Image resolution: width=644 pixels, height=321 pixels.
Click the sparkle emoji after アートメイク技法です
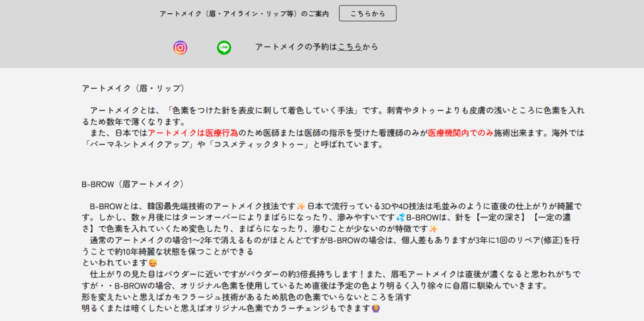click(301, 206)
